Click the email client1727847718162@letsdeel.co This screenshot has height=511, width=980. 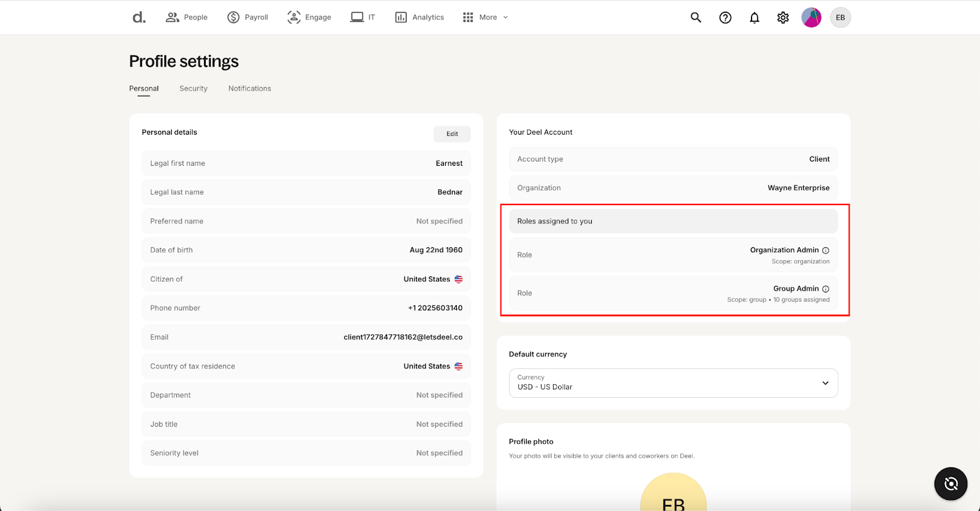tap(403, 337)
